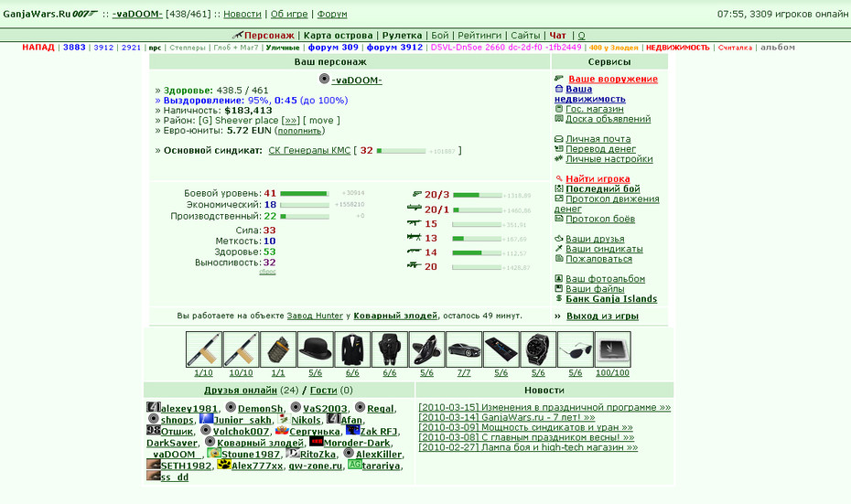
Task: Open the альбом shortcut link
Action: click(778, 48)
